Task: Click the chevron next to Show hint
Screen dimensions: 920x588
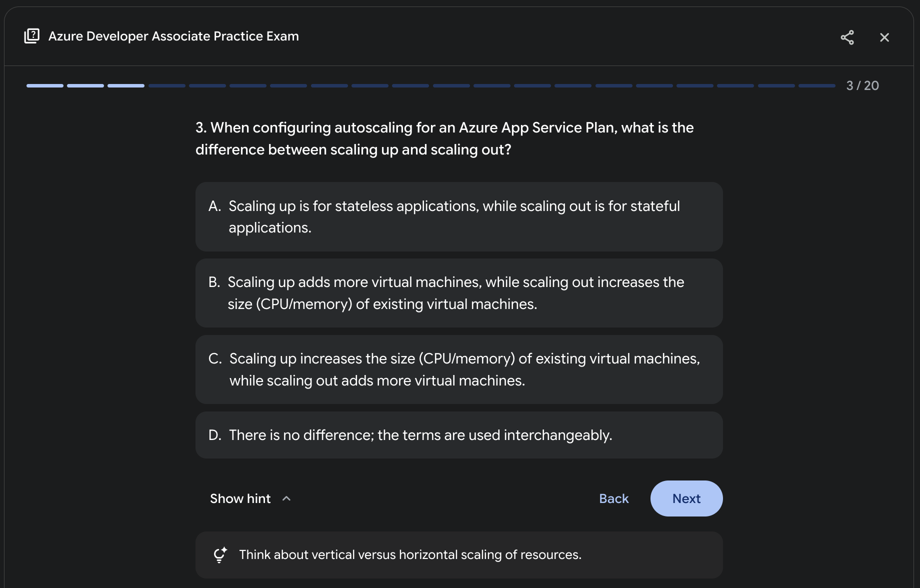Action: (x=286, y=498)
